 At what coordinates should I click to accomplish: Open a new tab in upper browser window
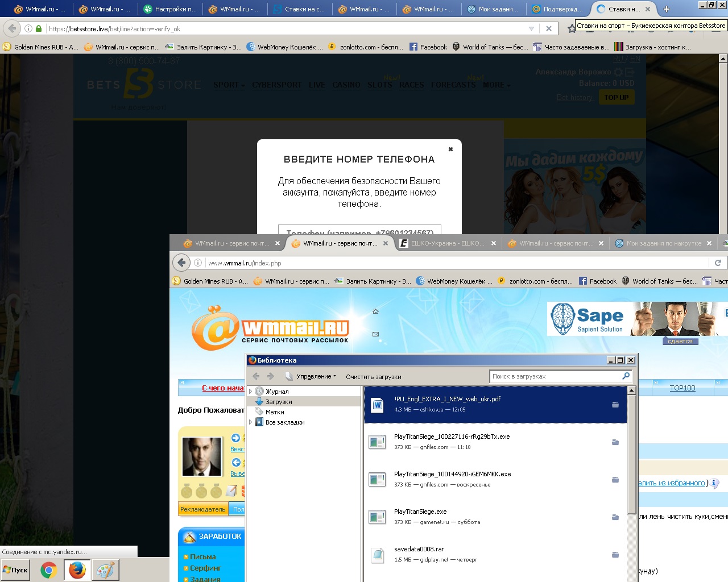point(667,9)
